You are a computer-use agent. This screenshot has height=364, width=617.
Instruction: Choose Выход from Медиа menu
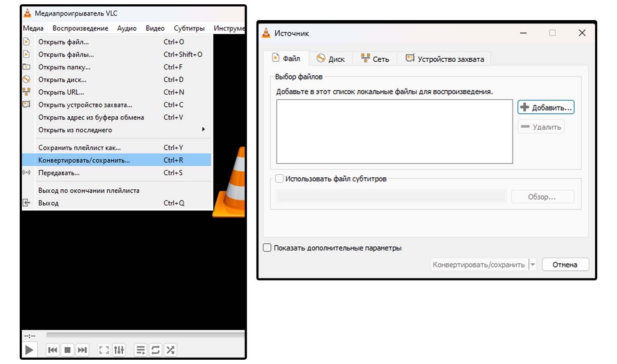click(x=116, y=203)
